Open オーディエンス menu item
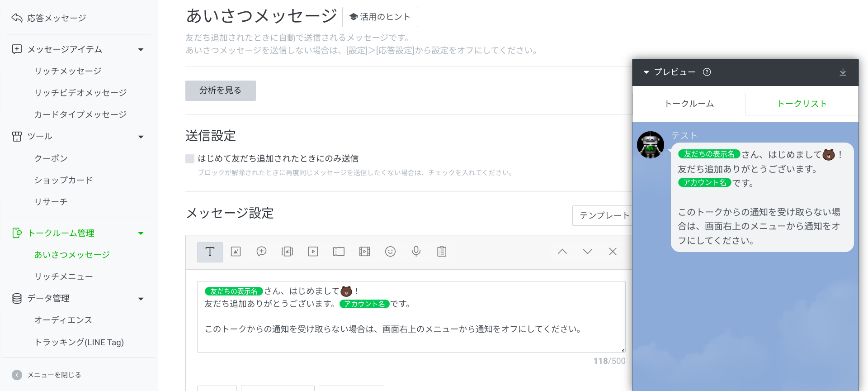Image resolution: width=868 pixels, height=391 pixels. 63,320
